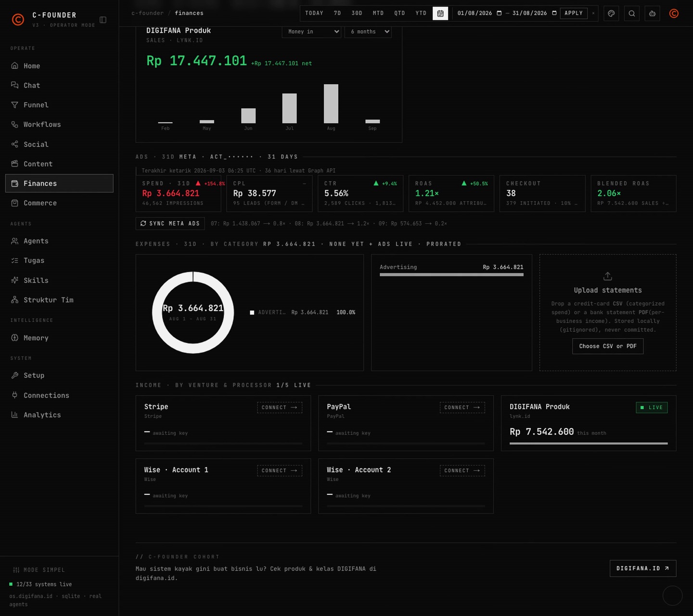The image size is (693, 616).
Task: Open the Funnel page
Action: point(59,105)
